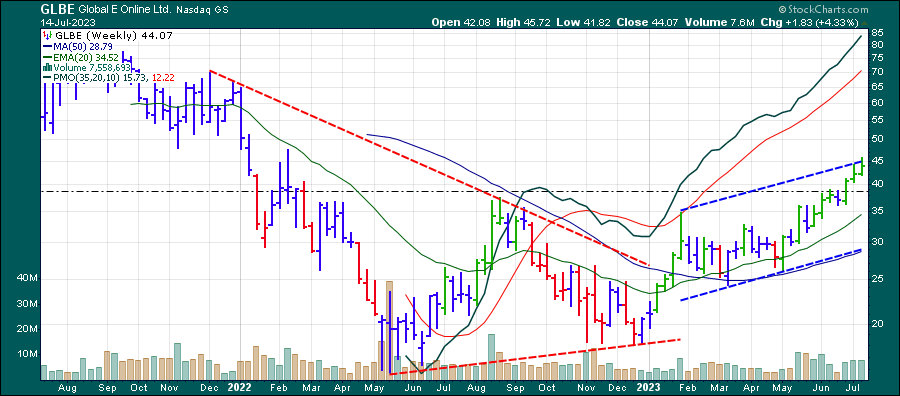Click the 30M volume axis label
This screenshot has width=900, height=396.
[28, 304]
